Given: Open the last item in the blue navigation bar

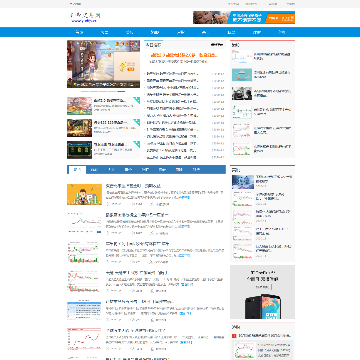Looking at the screenshot, I should click(x=282, y=32).
